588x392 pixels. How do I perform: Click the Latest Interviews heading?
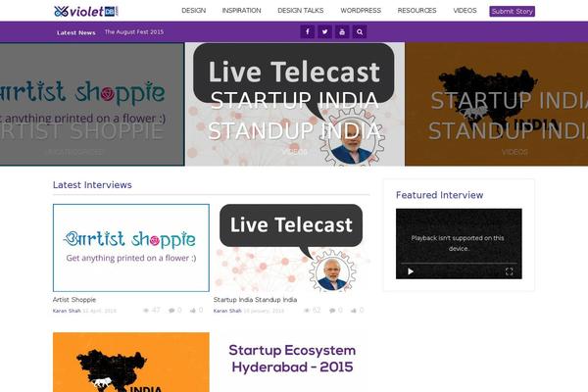click(x=92, y=185)
